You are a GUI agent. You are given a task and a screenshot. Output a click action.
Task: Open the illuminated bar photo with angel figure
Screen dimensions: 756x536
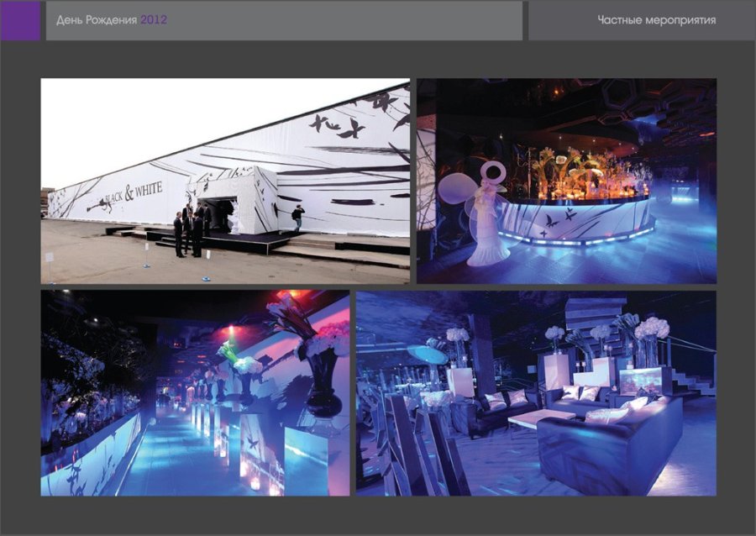coord(566,181)
